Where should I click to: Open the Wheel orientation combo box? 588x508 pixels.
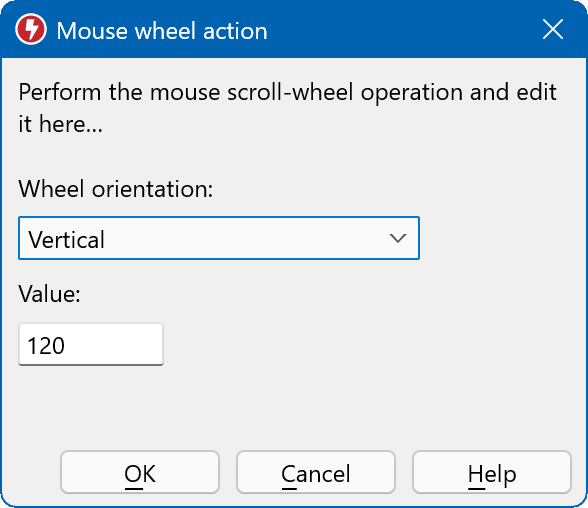[219, 238]
